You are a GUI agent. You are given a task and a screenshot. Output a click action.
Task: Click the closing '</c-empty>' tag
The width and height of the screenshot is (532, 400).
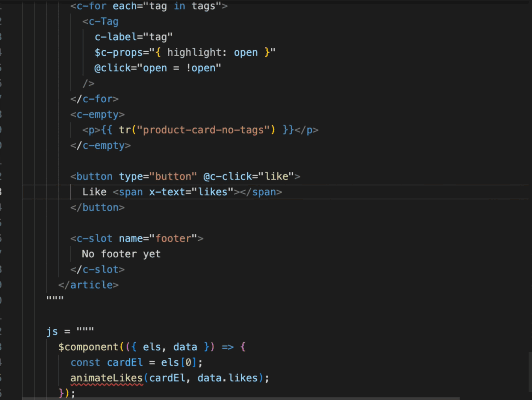tap(101, 146)
